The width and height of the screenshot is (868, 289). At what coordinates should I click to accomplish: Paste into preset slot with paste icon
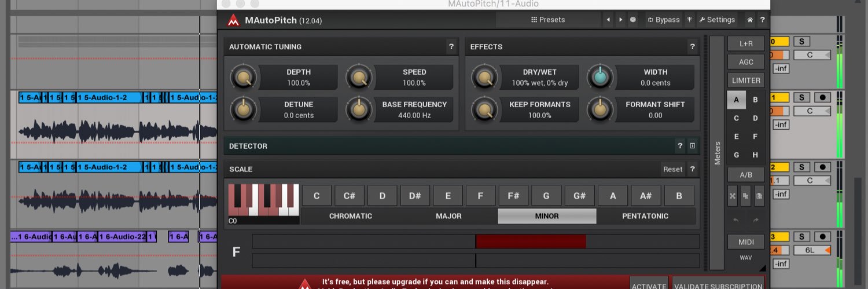click(x=759, y=196)
